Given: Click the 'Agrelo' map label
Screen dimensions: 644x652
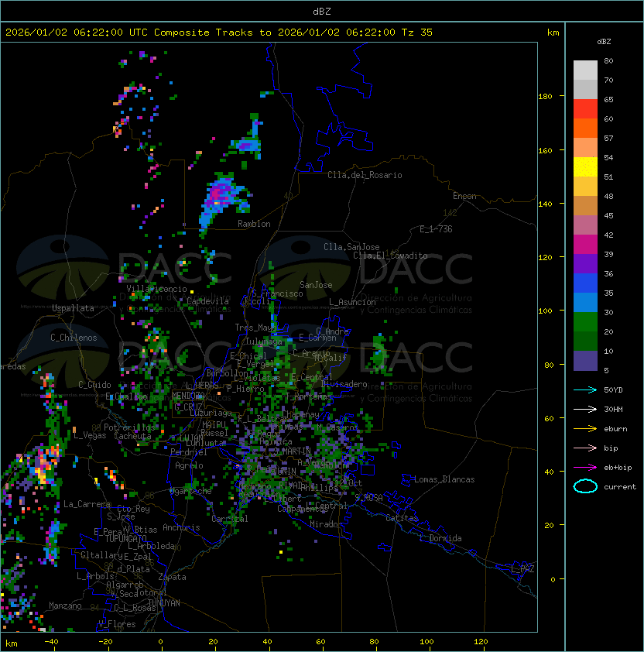Looking at the screenshot, I should pos(189,465).
